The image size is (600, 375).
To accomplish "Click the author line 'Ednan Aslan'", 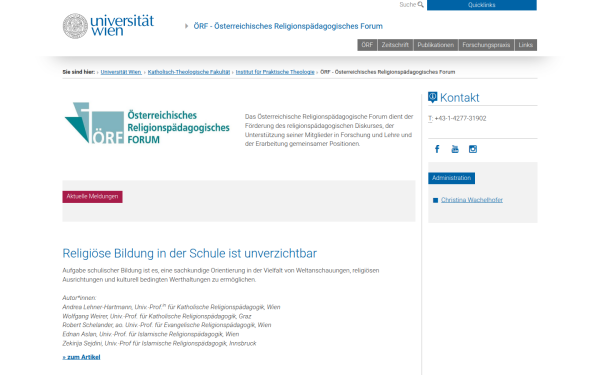I will click(x=151, y=334).
